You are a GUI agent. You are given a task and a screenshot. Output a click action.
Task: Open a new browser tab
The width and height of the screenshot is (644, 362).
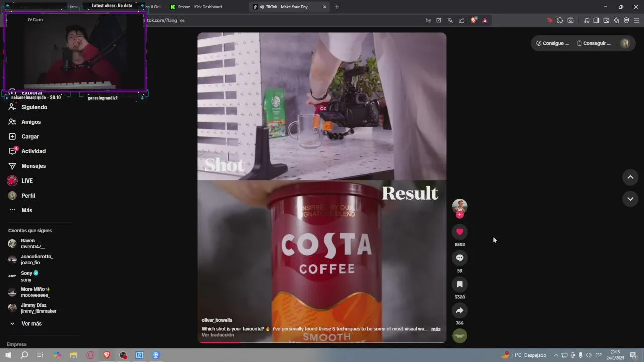point(337,7)
